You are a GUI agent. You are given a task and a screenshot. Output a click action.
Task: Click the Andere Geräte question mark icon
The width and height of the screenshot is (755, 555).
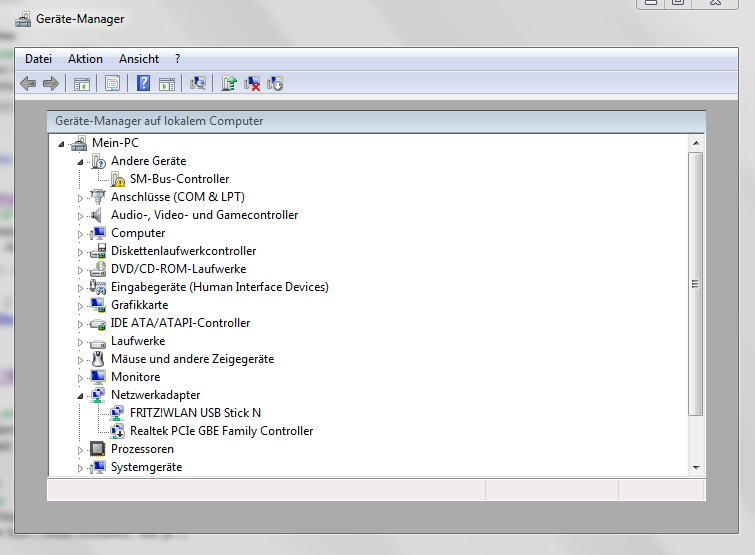(x=98, y=161)
